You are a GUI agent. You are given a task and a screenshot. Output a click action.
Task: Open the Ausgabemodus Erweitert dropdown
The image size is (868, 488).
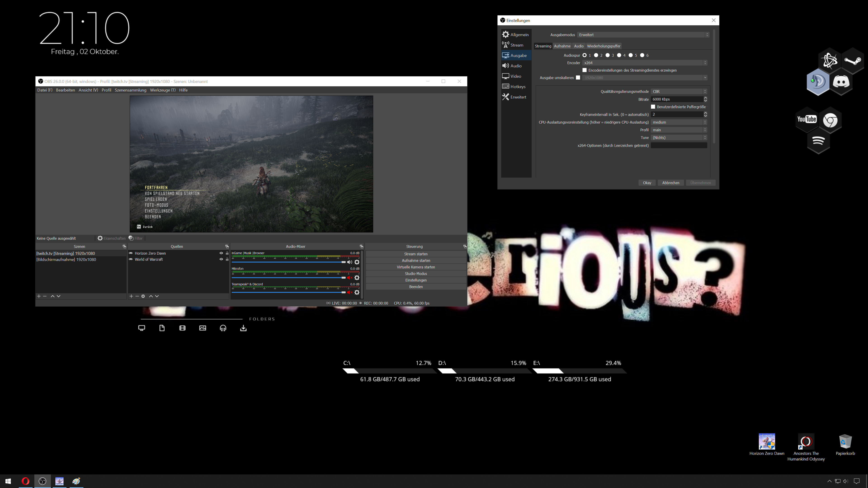(x=643, y=35)
